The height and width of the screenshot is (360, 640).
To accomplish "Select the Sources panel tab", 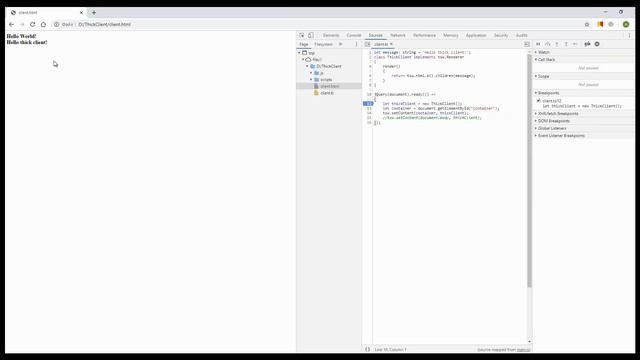I will click(x=376, y=36).
